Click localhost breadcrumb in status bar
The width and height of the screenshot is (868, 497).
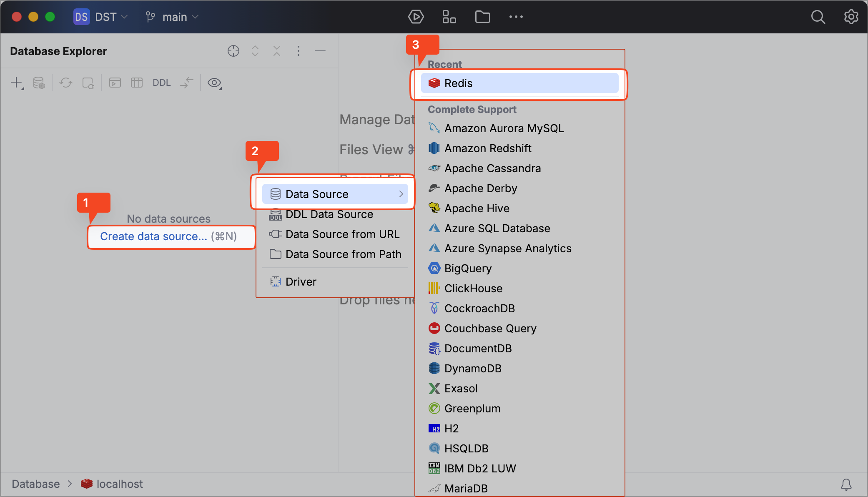pyautogui.click(x=112, y=484)
